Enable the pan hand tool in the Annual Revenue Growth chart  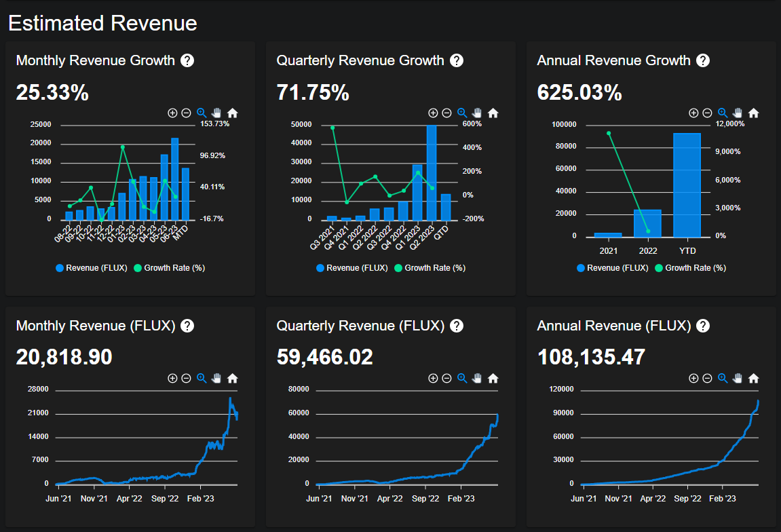pos(737,113)
